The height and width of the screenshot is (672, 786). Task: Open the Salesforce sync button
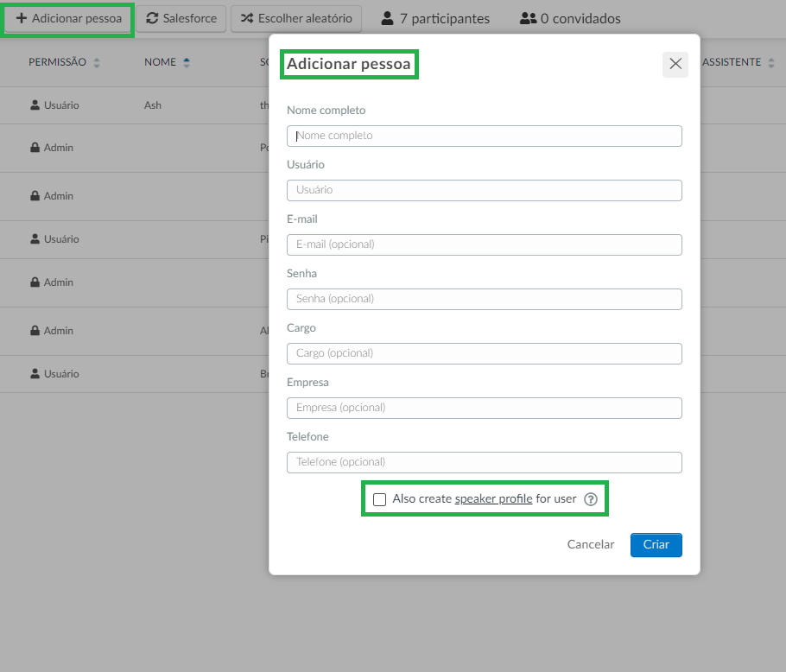click(181, 18)
